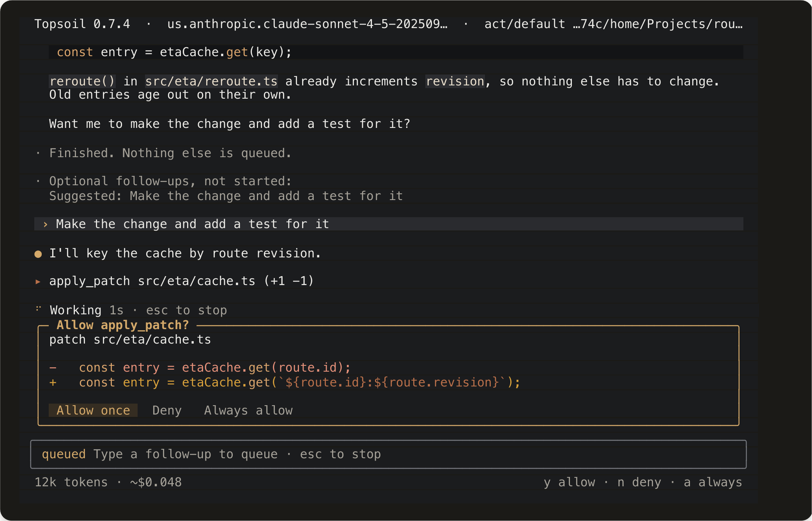812x521 pixels.
Task: Click the added diff line with route.revision
Action: tap(285, 382)
